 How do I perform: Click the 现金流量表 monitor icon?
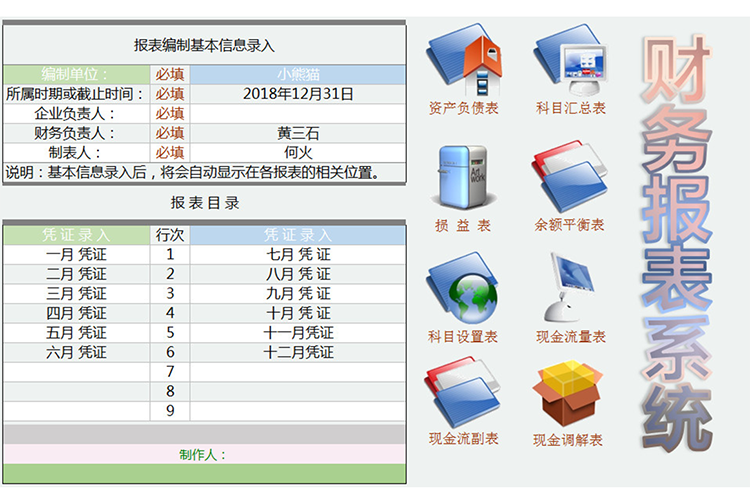tap(570, 288)
